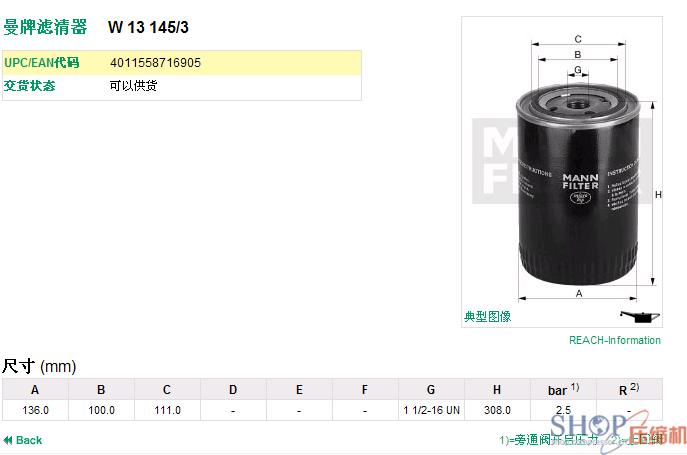Click the UPC/EAN代码 label
The height and width of the screenshot is (455, 687).
point(42,63)
